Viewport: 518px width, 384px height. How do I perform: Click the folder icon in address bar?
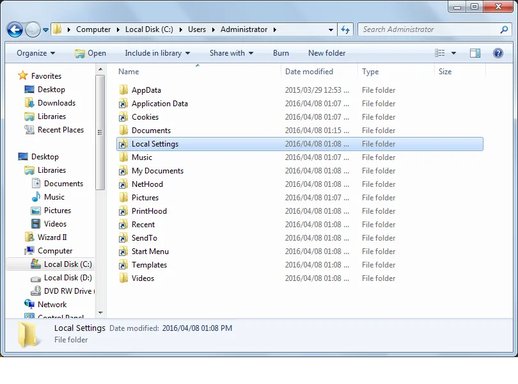click(57, 29)
